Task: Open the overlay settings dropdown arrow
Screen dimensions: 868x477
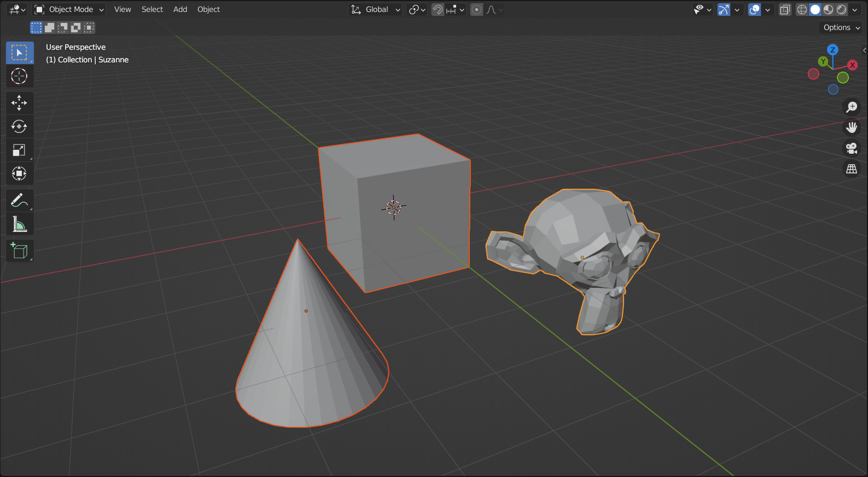Action: (x=768, y=9)
